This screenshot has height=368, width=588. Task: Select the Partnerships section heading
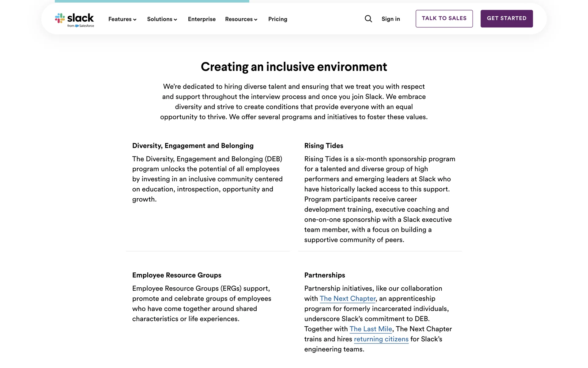click(324, 275)
